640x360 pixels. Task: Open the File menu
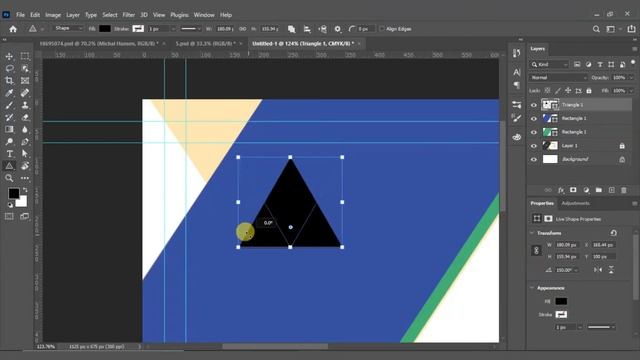(20, 15)
